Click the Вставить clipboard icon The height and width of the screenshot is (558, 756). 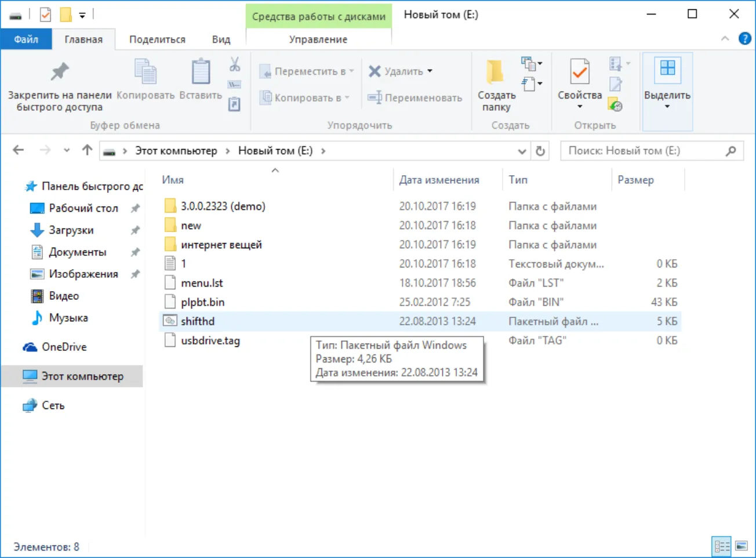[201, 73]
